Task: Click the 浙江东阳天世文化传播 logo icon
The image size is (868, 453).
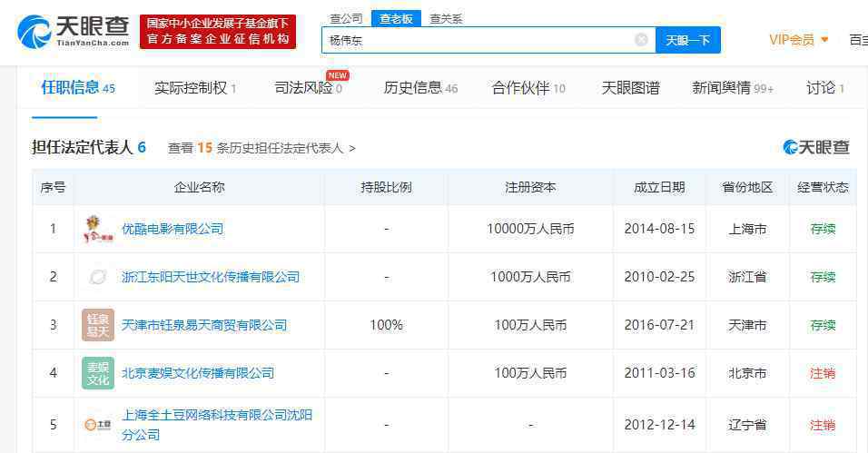Action: [x=98, y=277]
